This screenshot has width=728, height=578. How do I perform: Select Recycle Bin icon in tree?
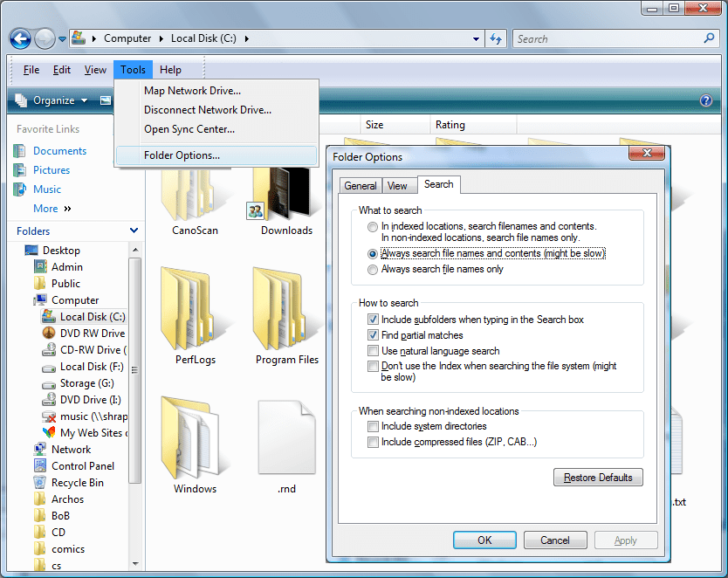[40, 482]
